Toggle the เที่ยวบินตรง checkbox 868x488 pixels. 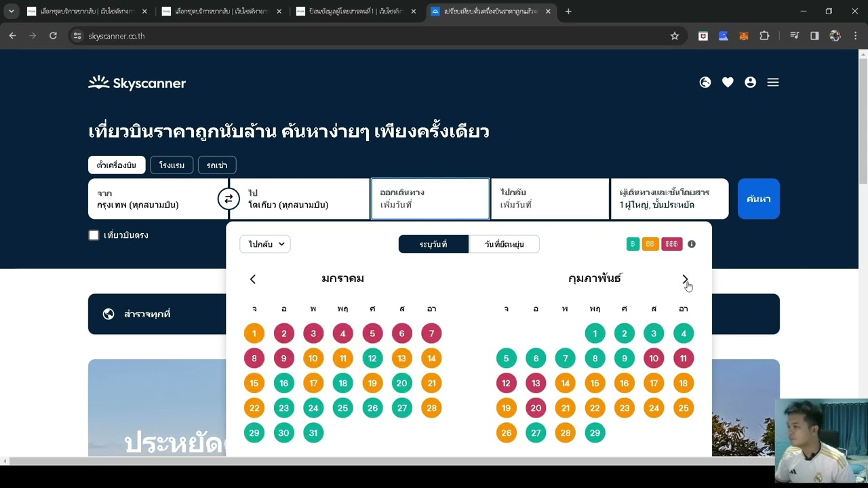pyautogui.click(x=94, y=235)
